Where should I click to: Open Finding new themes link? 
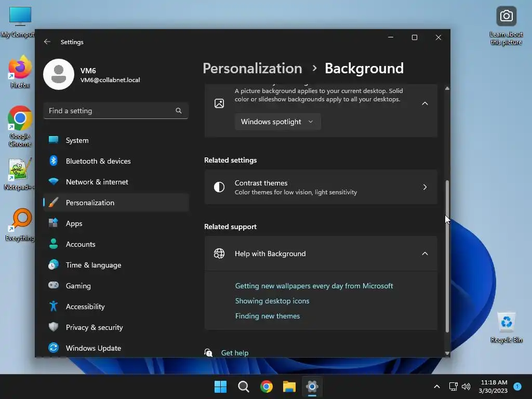(268, 316)
